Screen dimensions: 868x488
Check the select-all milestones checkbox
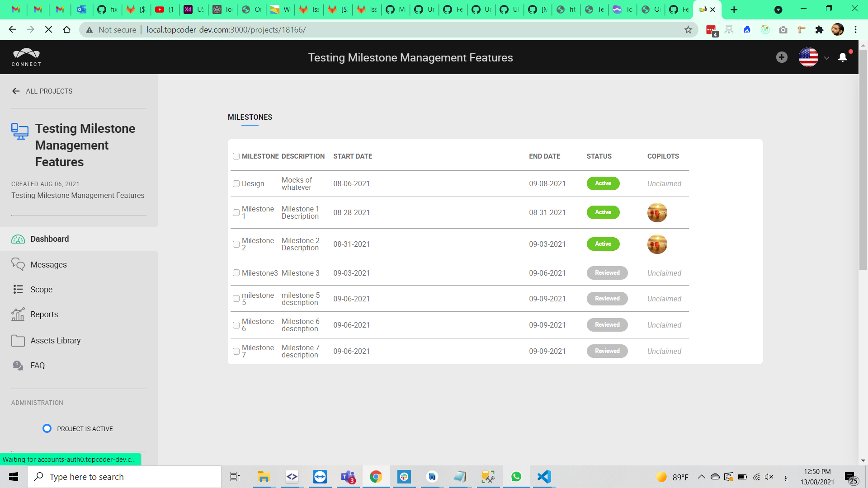click(x=236, y=156)
